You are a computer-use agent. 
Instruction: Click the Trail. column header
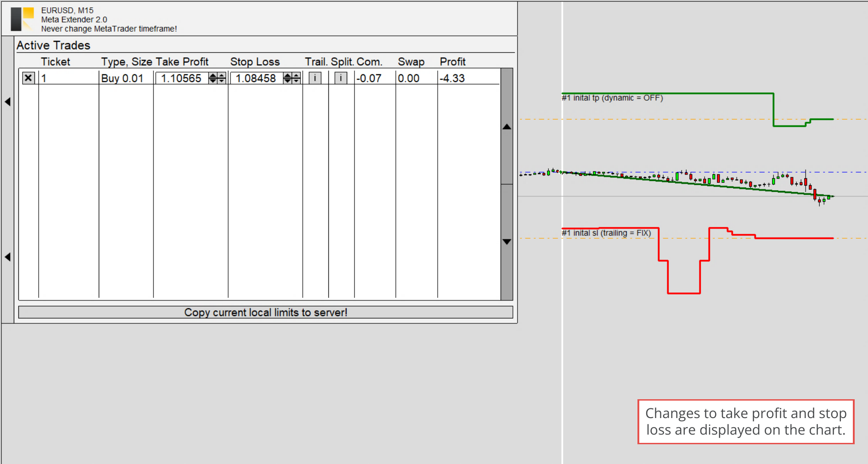(316, 62)
